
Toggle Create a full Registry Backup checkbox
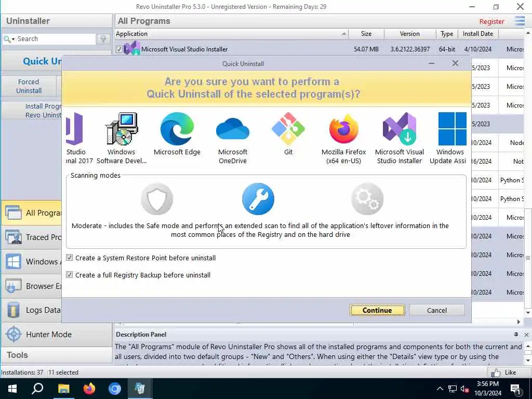pyautogui.click(x=69, y=274)
